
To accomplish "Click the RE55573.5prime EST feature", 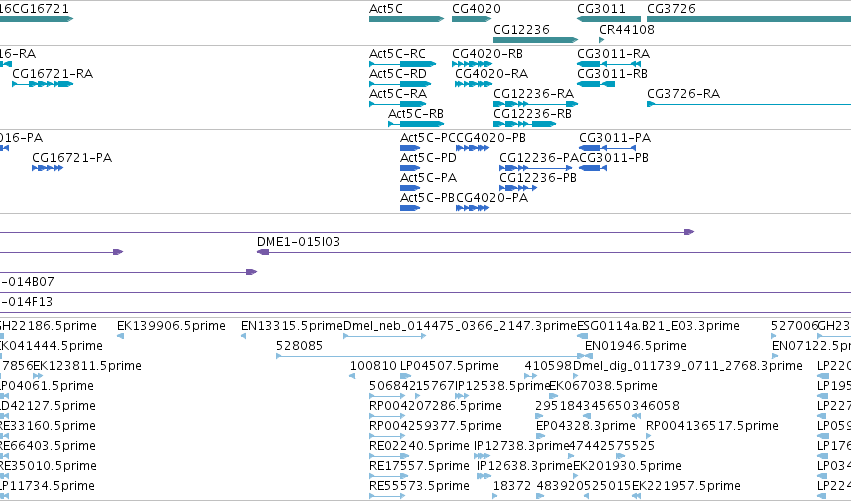I will click(x=387, y=497).
